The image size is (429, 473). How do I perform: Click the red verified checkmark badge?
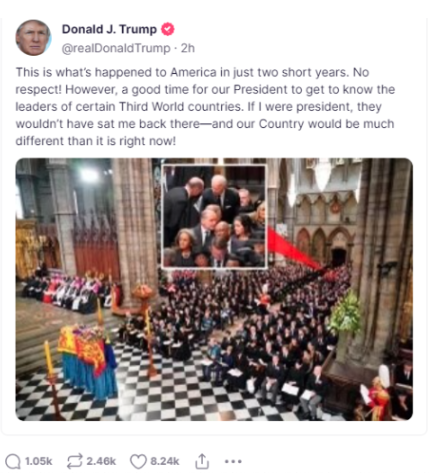pos(168,29)
